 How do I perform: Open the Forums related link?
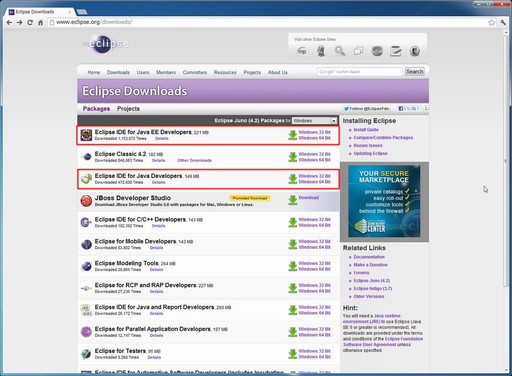pos(361,273)
